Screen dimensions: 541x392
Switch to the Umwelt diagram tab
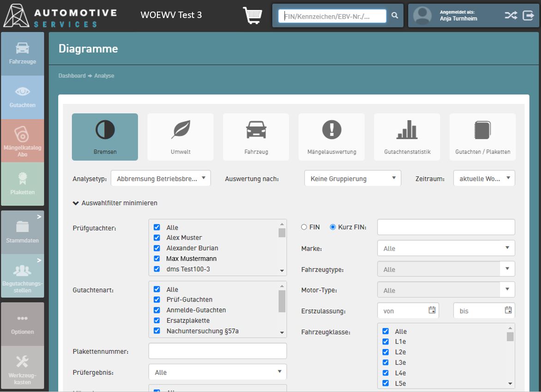click(x=180, y=137)
